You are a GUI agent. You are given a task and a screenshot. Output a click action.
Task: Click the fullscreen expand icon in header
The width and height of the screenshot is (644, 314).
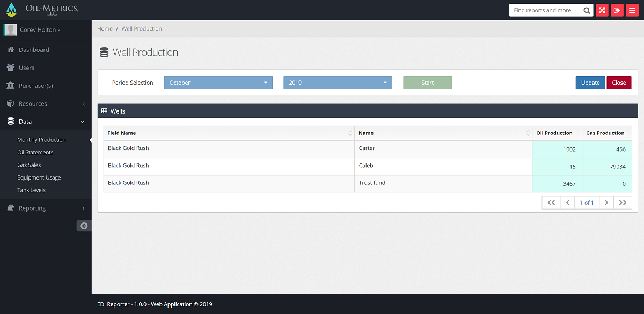point(602,10)
